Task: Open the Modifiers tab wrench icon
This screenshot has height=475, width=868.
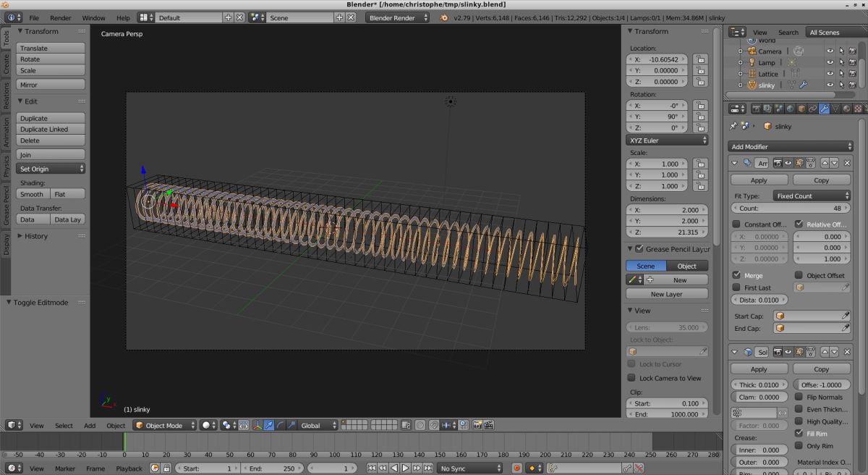Action: 824,109
